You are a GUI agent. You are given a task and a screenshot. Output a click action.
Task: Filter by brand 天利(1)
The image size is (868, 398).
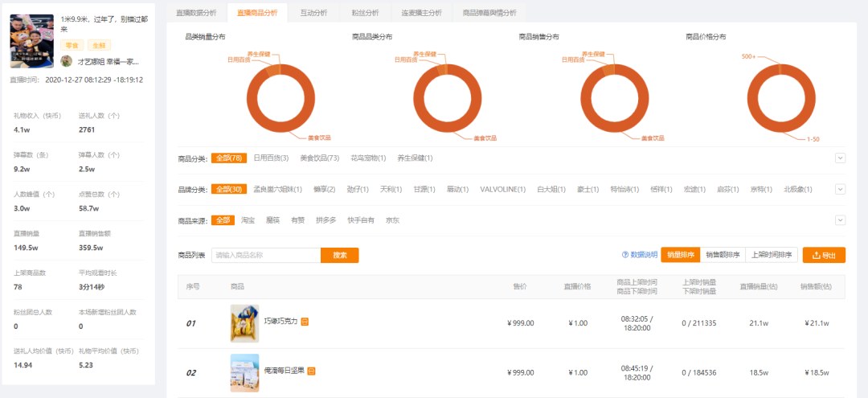tap(391, 189)
